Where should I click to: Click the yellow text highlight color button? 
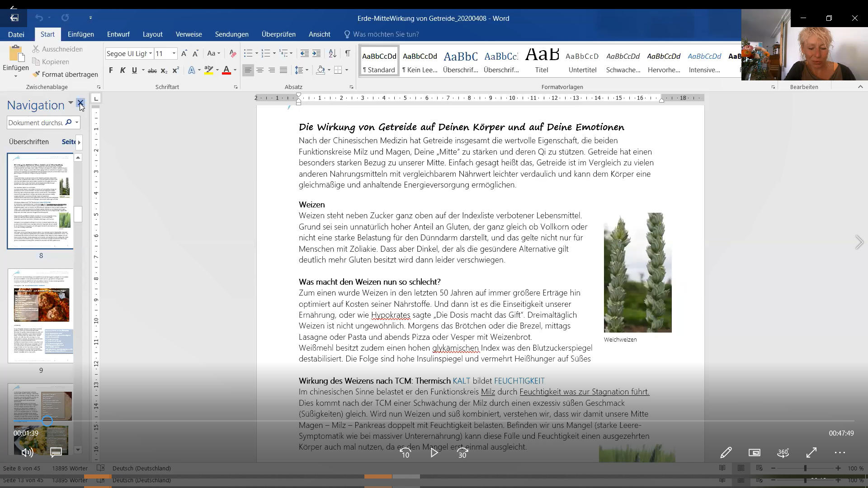point(208,70)
